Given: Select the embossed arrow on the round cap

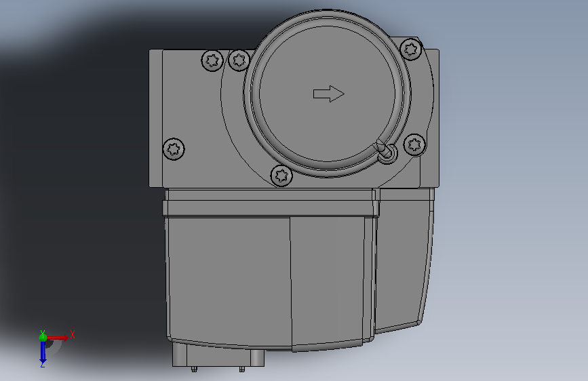Looking at the screenshot, I should coord(328,94).
